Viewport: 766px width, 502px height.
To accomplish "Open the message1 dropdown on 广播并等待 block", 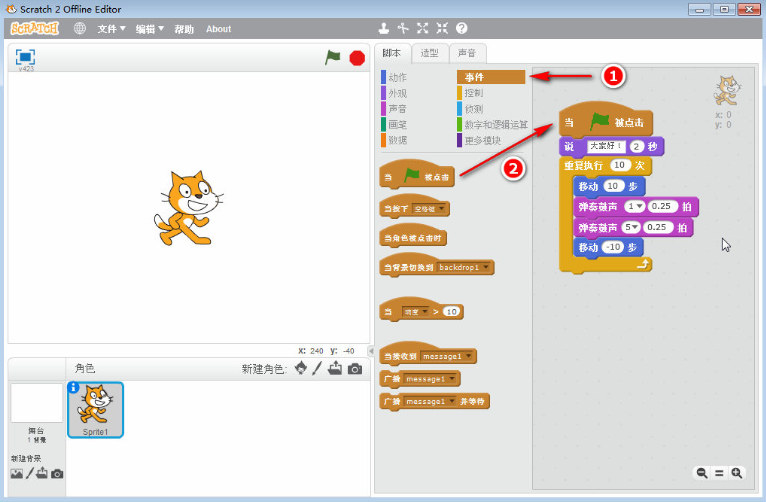I will pyautogui.click(x=430, y=401).
